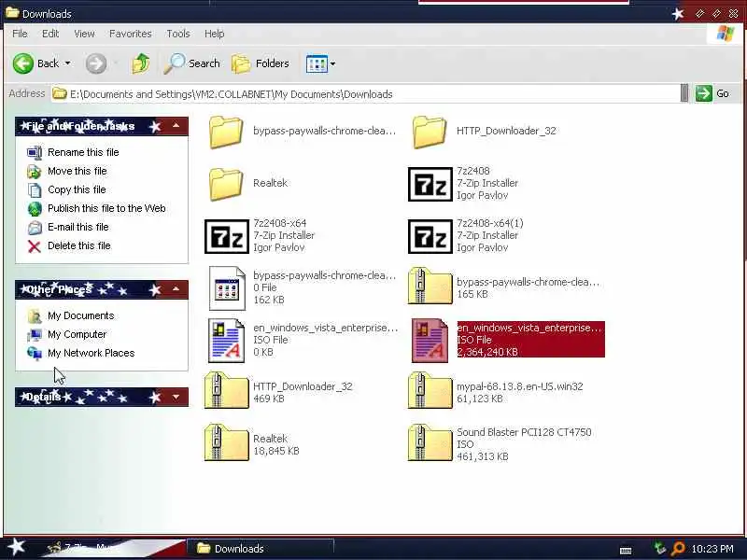Select the 165 KB bypass-paywalls zip icon

(430, 286)
